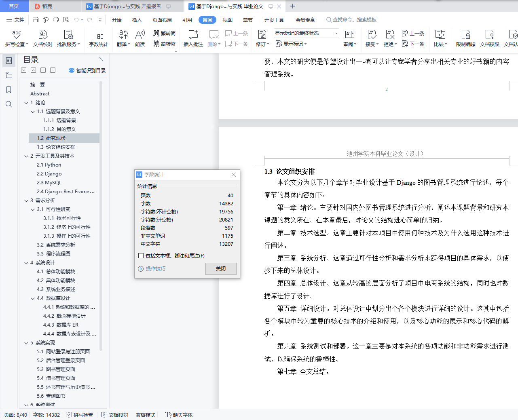Toggle 拼写检查 in the status bar

click(x=80, y=415)
